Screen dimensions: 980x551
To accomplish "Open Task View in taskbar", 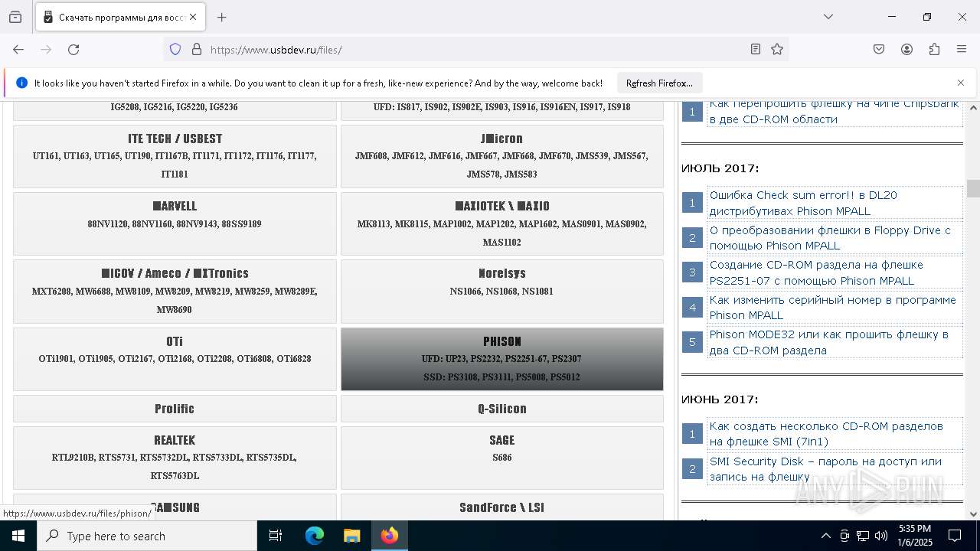I will point(276,536).
